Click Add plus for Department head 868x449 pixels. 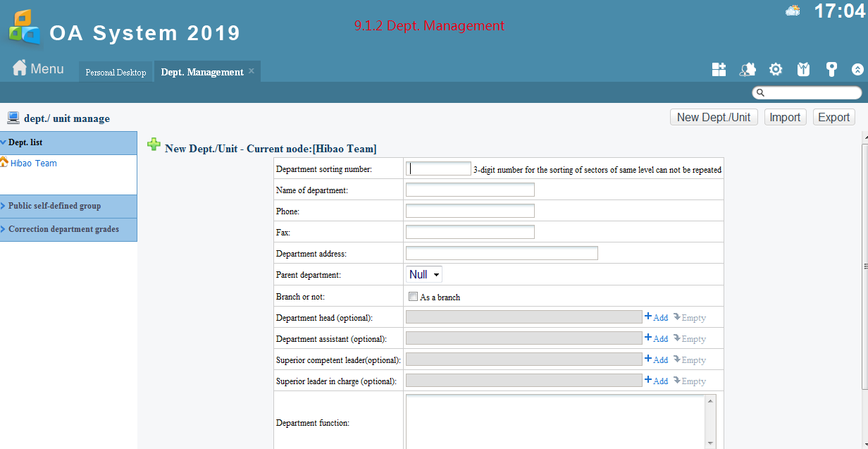point(656,317)
